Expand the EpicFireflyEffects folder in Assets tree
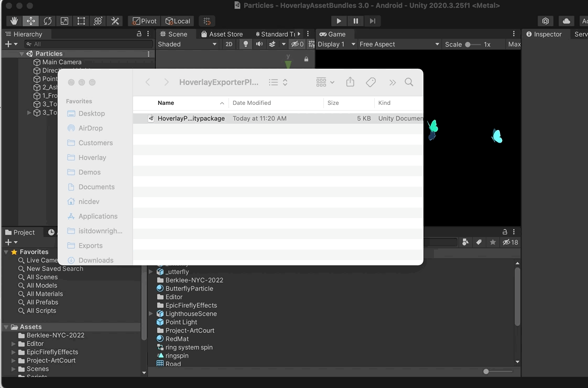This screenshot has width=588, height=388. coord(14,352)
